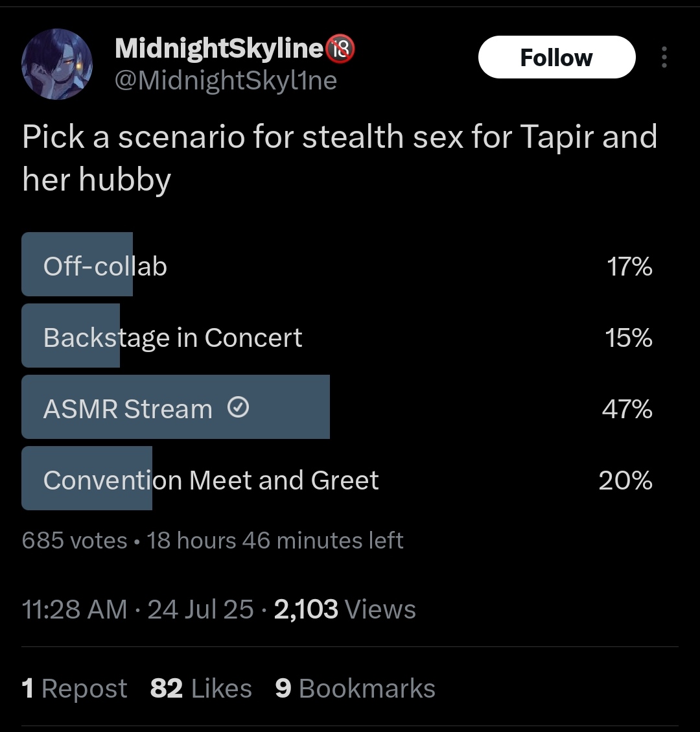The height and width of the screenshot is (732, 700).
Task: Click the 18 hours 46 minutes left text
Action: coord(275,540)
